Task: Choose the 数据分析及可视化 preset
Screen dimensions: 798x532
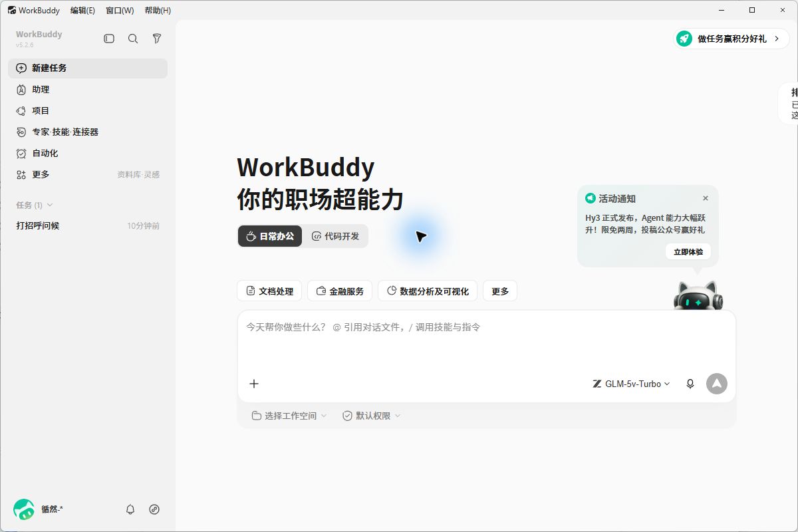Action: click(428, 291)
